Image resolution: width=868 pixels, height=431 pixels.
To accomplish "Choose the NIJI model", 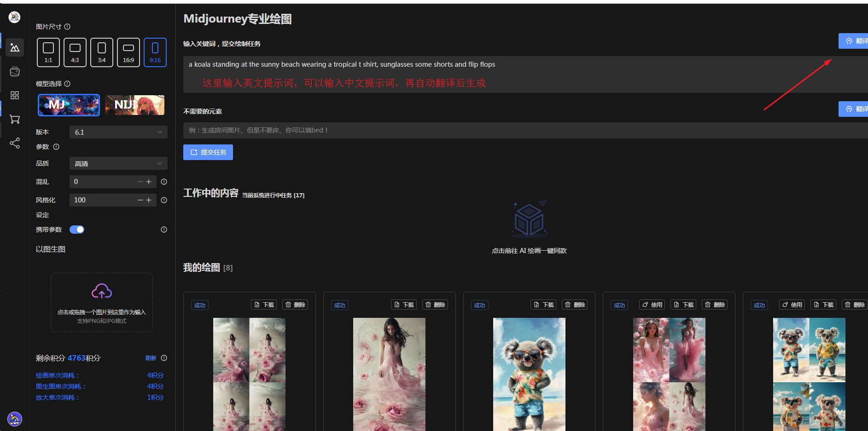I will click(x=134, y=105).
